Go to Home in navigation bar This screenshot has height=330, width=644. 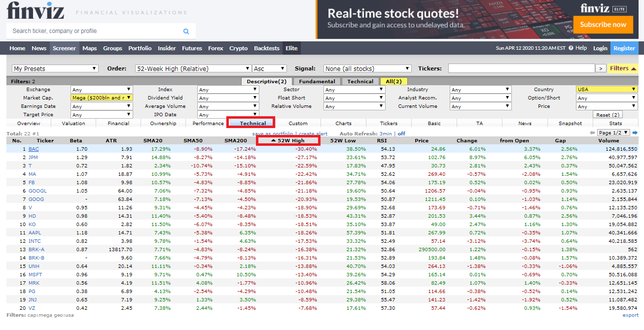point(17,48)
